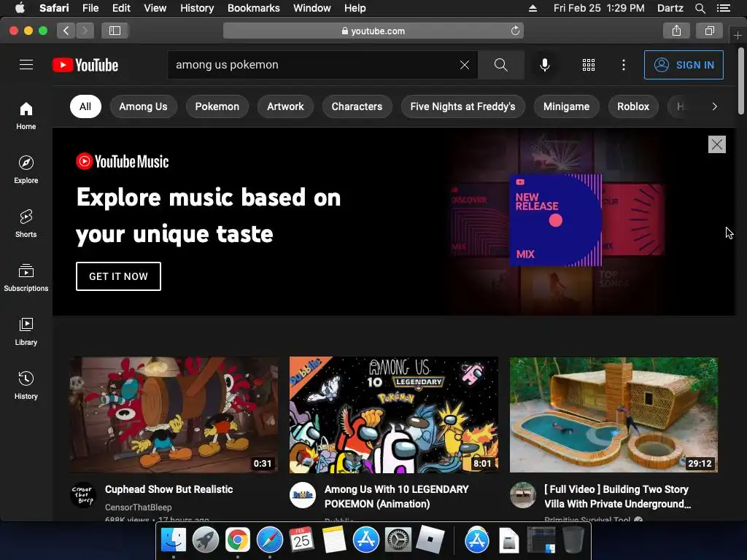Viewport: 747px width, 560px height.
Task: Select the Among Us filter chip
Action: click(x=144, y=106)
